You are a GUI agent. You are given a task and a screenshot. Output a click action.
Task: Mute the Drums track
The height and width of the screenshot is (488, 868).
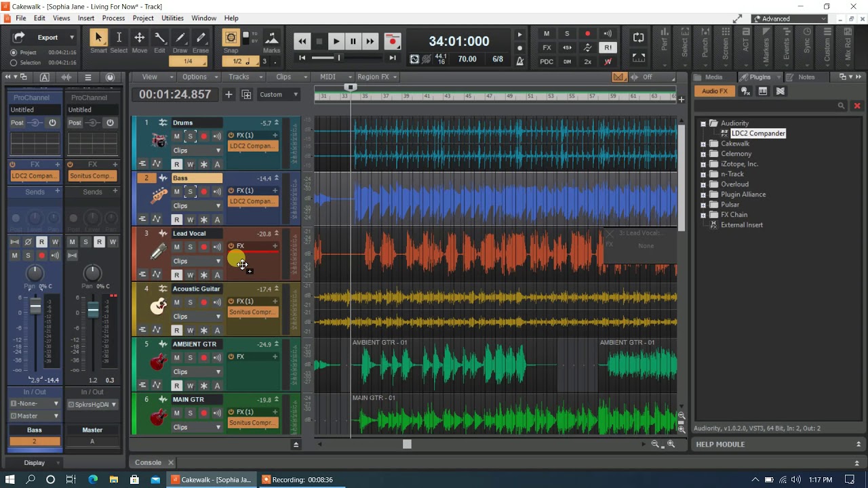(176, 136)
